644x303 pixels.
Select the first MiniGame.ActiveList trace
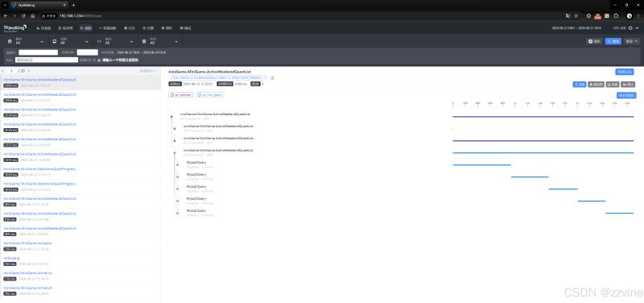(x=80, y=247)
